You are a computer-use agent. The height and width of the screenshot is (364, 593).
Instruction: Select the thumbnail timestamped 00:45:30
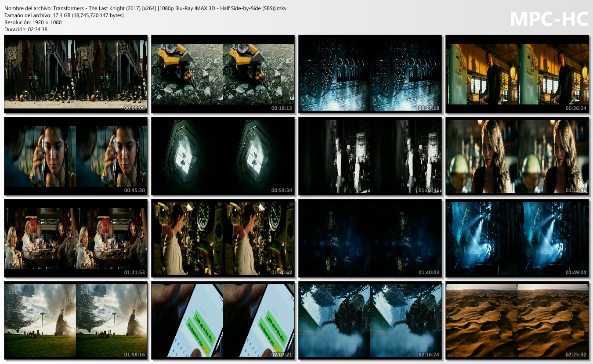pos(76,156)
